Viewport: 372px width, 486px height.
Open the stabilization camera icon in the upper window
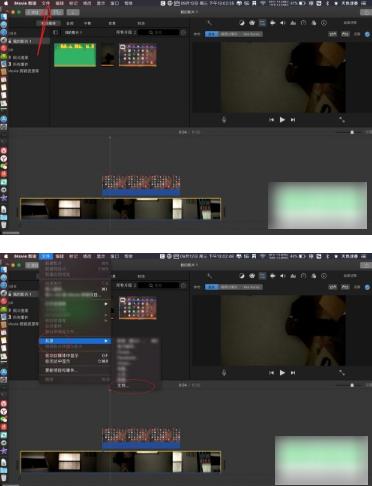coord(273,23)
